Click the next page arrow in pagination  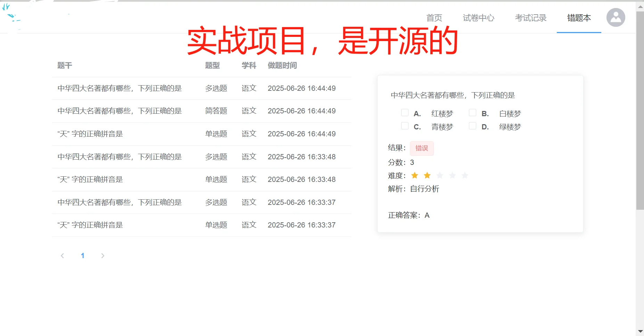pos(102,256)
